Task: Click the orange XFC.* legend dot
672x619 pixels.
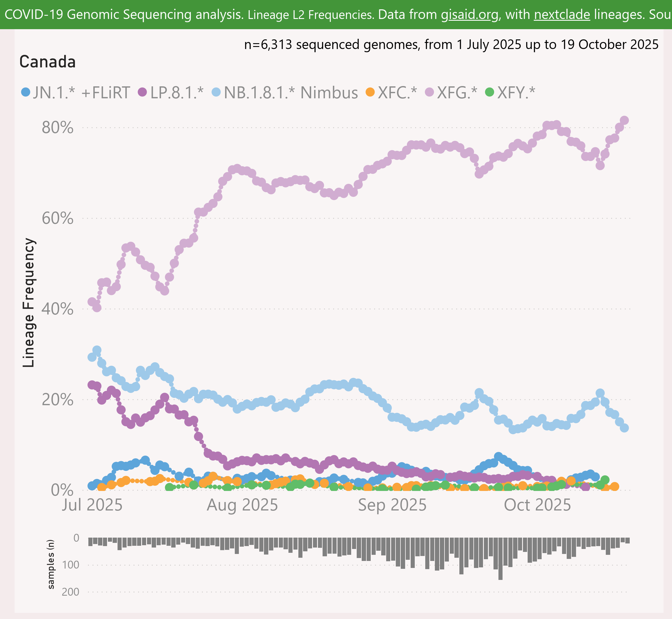Action: 370,92
